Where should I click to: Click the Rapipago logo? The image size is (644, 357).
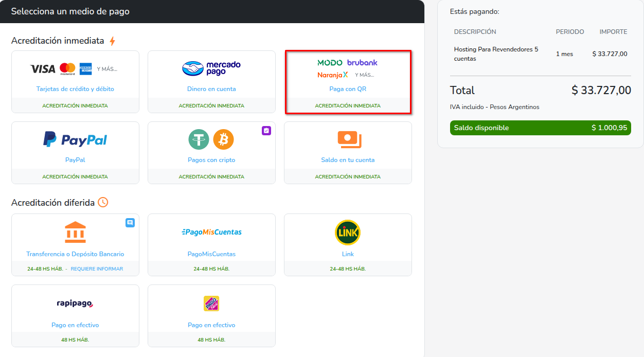coord(75,304)
